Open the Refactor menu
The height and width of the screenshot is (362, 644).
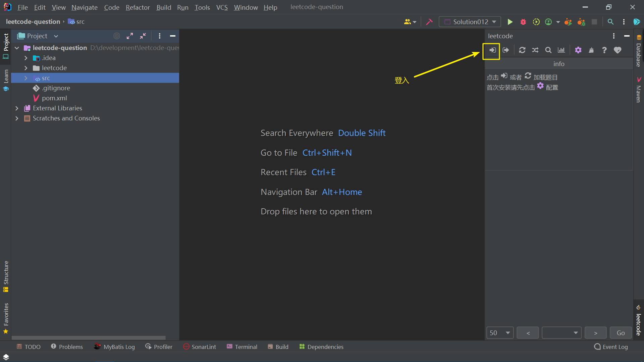[138, 7]
